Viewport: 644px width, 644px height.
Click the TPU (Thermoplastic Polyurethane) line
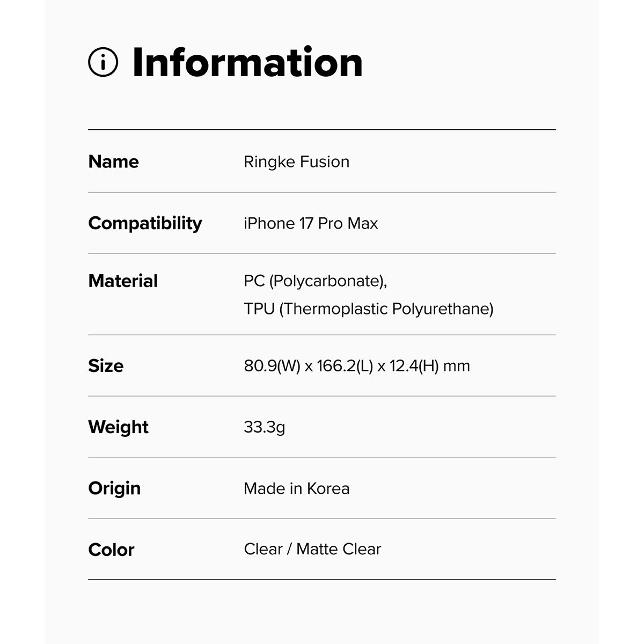(x=368, y=309)
